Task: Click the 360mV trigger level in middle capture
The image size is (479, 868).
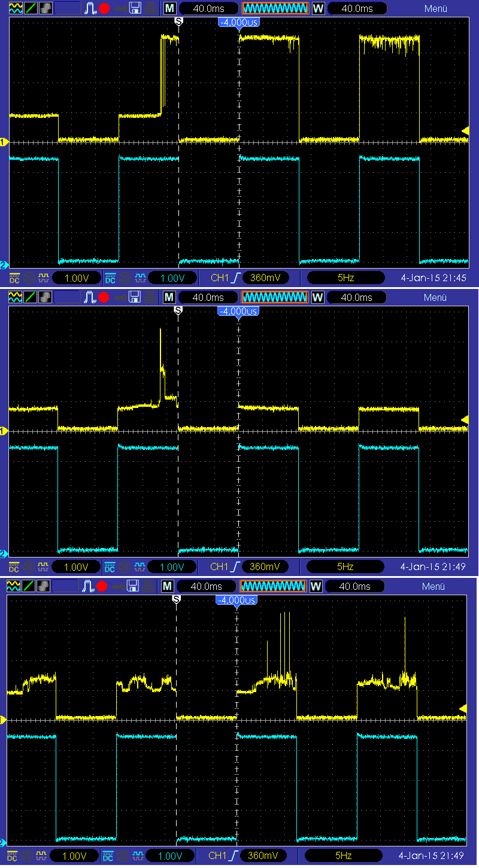Action: (x=264, y=567)
